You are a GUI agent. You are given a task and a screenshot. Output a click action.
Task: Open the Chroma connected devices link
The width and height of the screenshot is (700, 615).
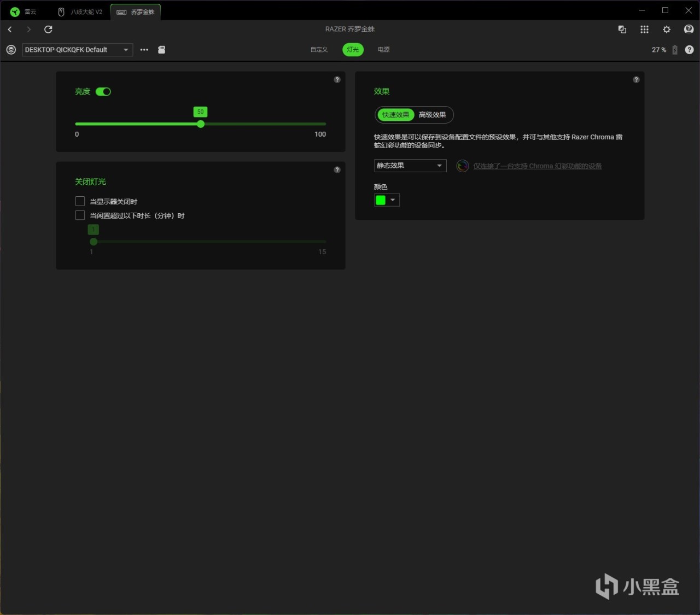click(x=538, y=166)
